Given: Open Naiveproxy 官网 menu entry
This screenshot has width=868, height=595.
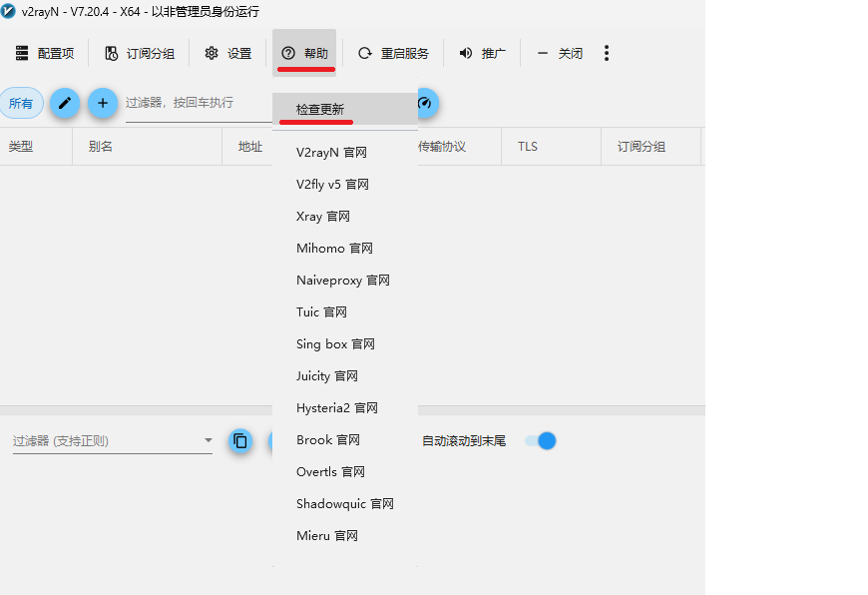Looking at the screenshot, I should coord(345,281).
